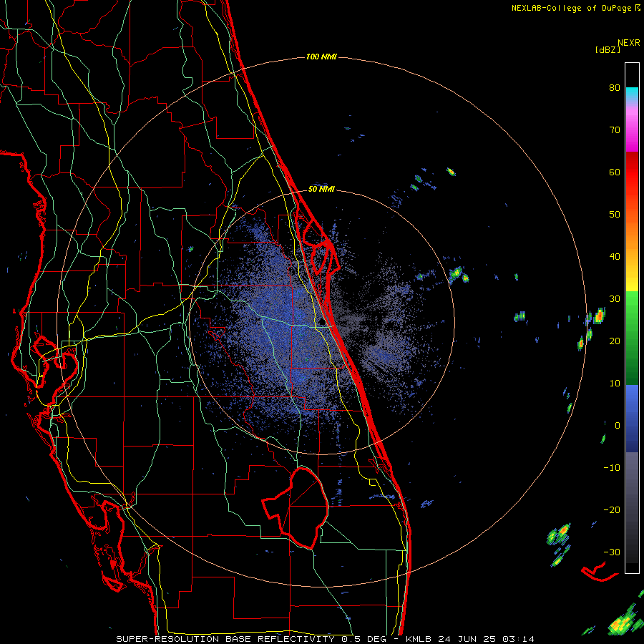Click the 50 dBZ scale value
The width and height of the screenshot is (644, 644).
coord(615,215)
